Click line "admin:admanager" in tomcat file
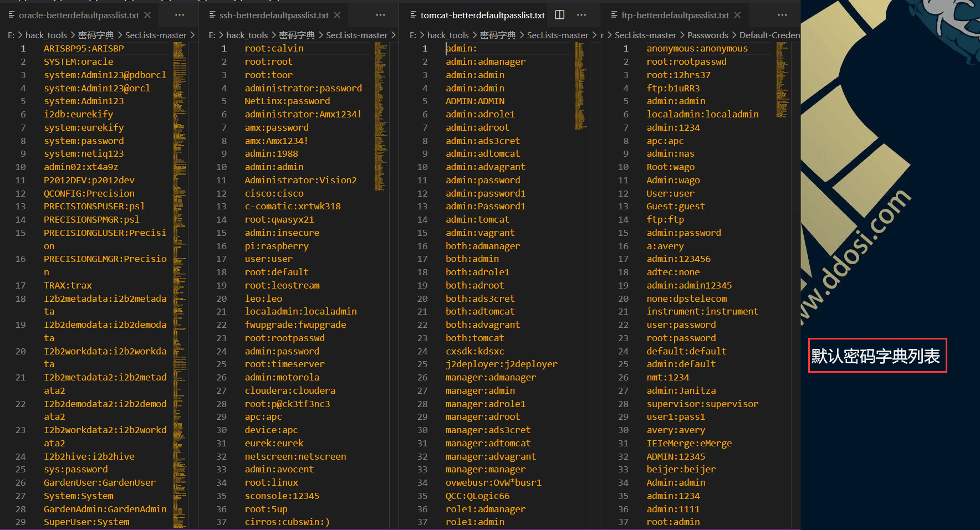The image size is (980, 530). 486,61
